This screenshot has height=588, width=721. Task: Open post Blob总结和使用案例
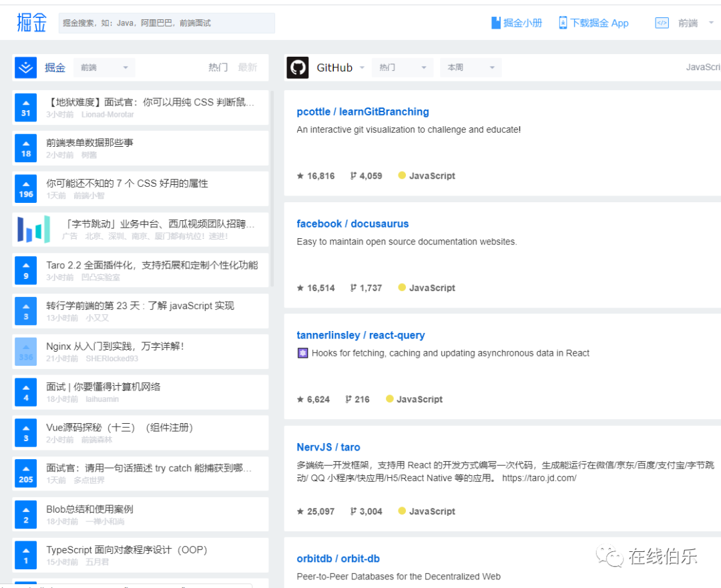click(89, 509)
